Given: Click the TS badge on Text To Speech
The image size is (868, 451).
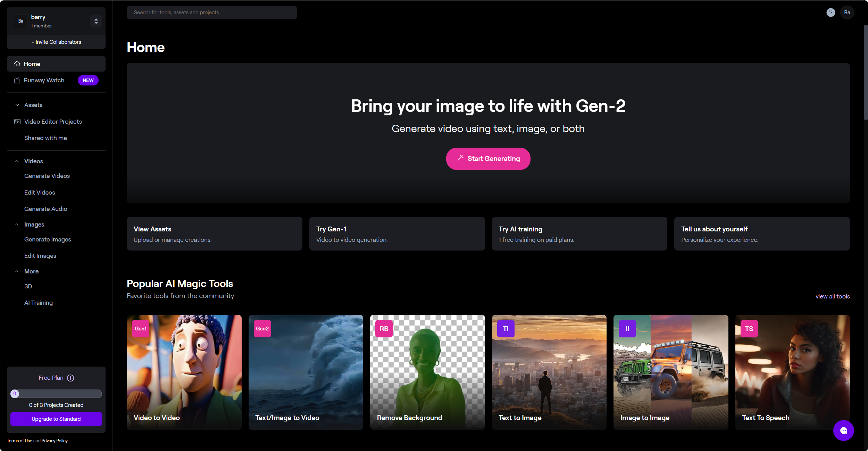Looking at the screenshot, I should tap(749, 329).
